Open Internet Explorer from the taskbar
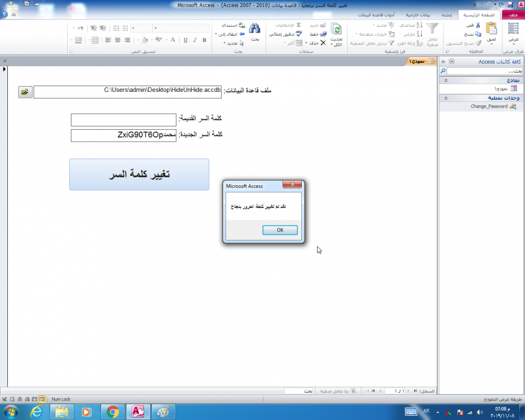The image size is (525, 420). point(37,412)
